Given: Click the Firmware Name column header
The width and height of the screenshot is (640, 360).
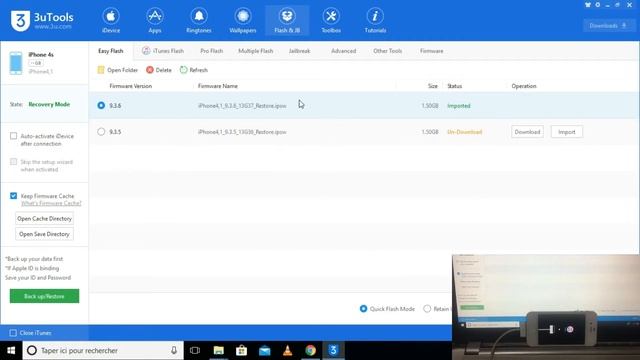Looking at the screenshot, I should click(218, 86).
